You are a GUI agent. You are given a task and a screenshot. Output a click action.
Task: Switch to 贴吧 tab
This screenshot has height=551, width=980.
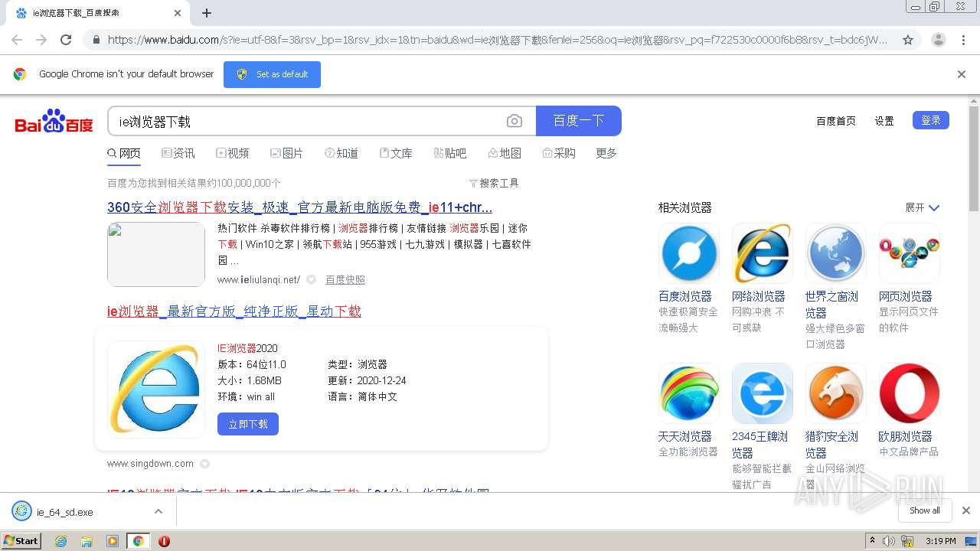tap(450, 153)
